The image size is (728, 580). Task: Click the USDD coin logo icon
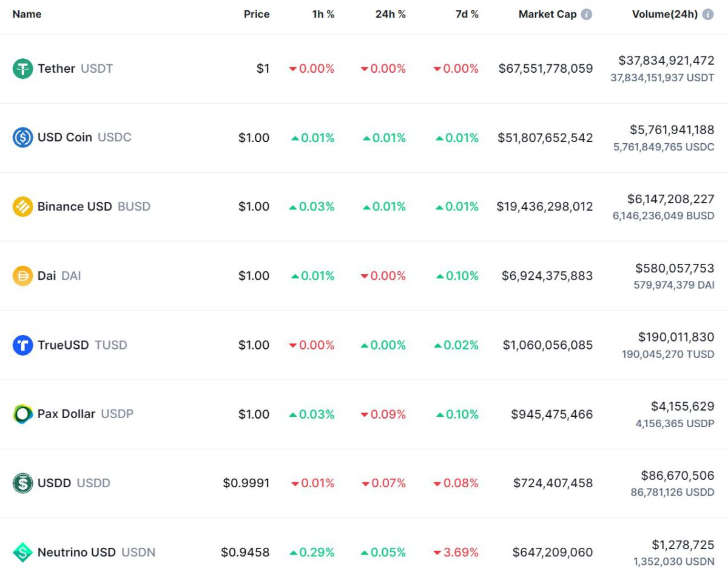pos(23,484)
